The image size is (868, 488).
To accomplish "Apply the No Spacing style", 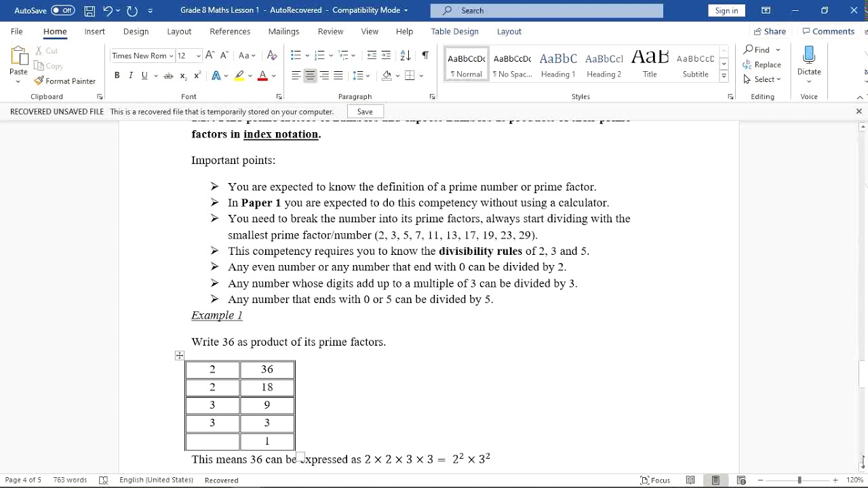I will pyautogui.click(x=512, y=64).
